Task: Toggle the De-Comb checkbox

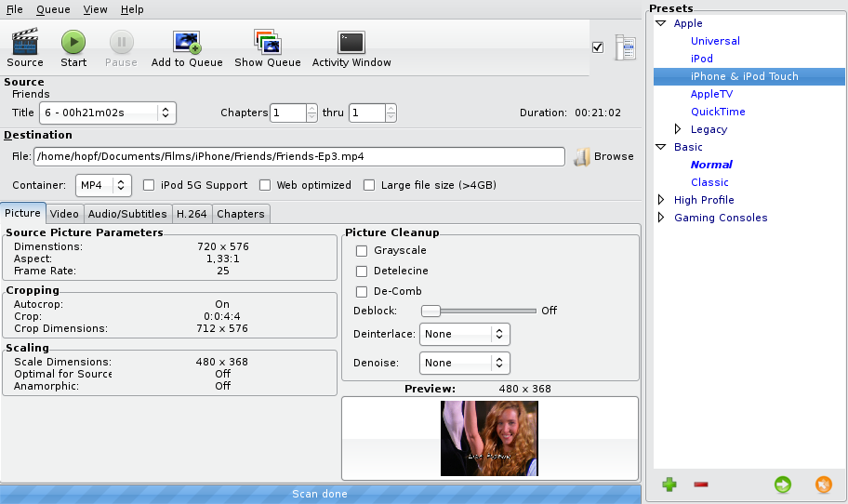Action: point(362,291)
